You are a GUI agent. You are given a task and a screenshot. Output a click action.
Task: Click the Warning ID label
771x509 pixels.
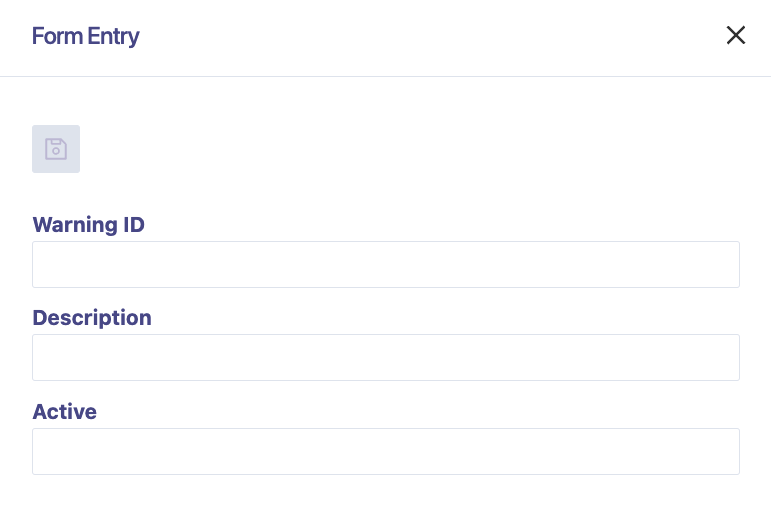click(88, 224)
